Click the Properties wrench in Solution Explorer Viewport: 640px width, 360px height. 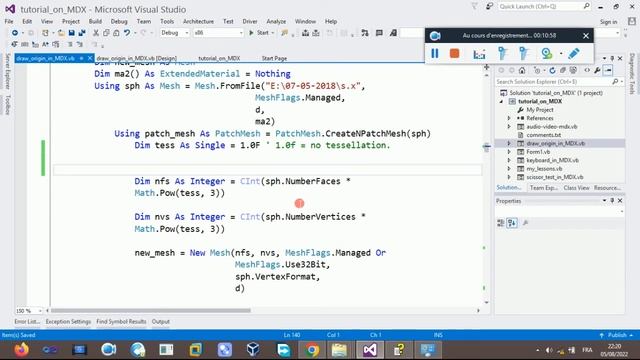(597, 70)
